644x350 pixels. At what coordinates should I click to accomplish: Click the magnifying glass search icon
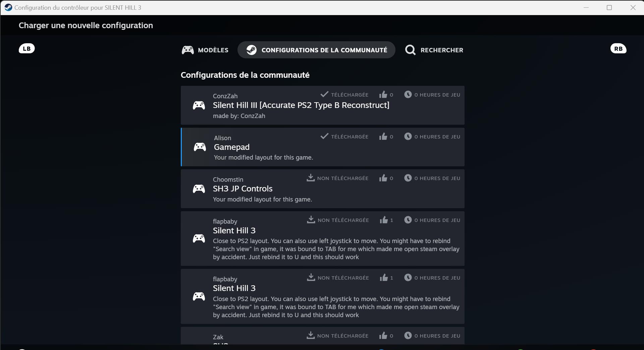click(x=410, y=50)
